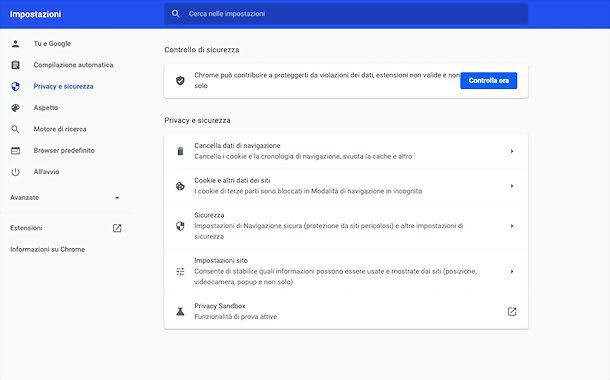610x380 pixels.
Task: Open Browser predefinito settings
Action: 64,151
